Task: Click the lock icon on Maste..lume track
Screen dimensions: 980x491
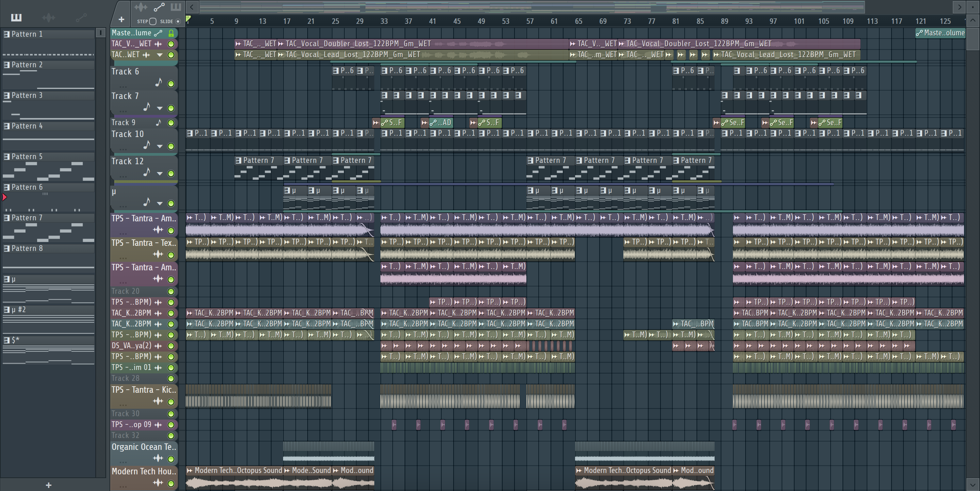Action: click(171, 33)
